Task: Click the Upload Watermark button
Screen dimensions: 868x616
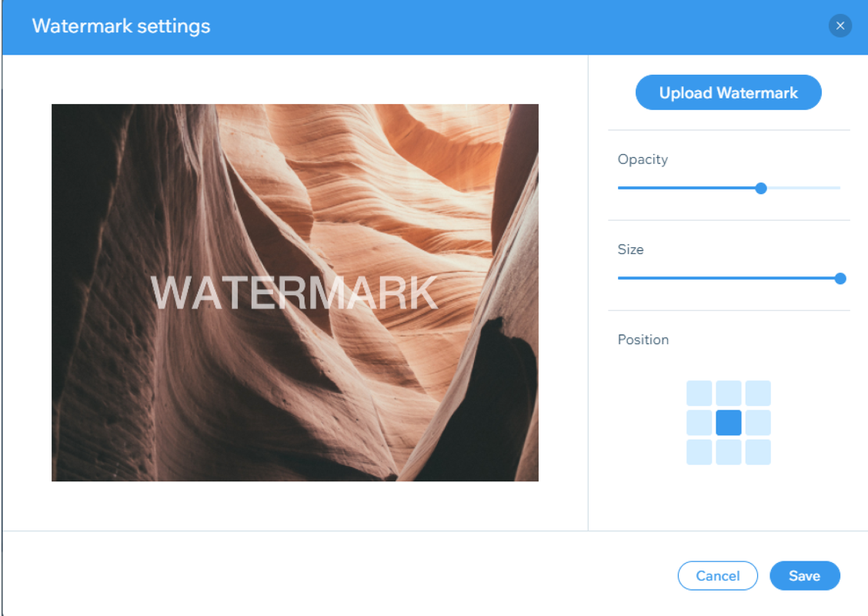Action: coord(728,92)
